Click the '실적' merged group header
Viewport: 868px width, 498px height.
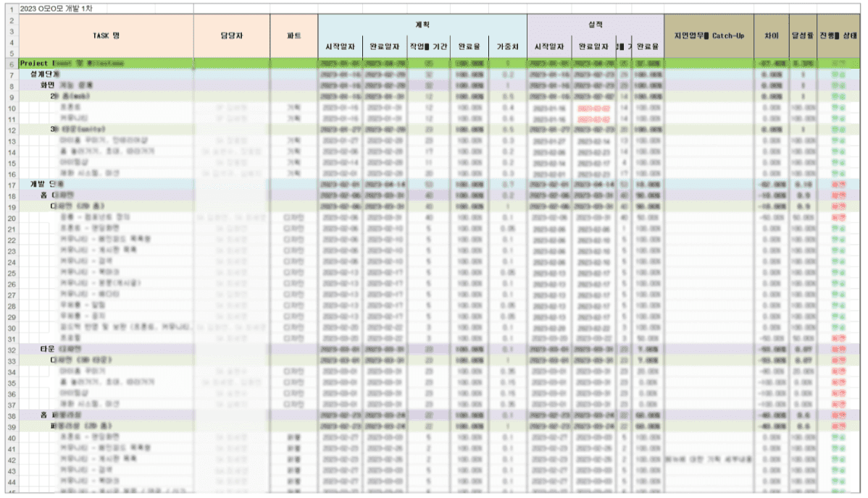596,25
